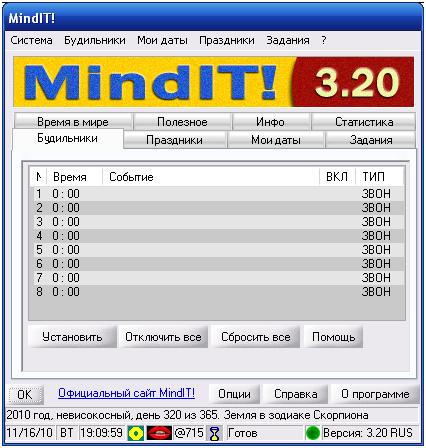
Task: Click the Сбросить все button
Action: coord(256,337)
